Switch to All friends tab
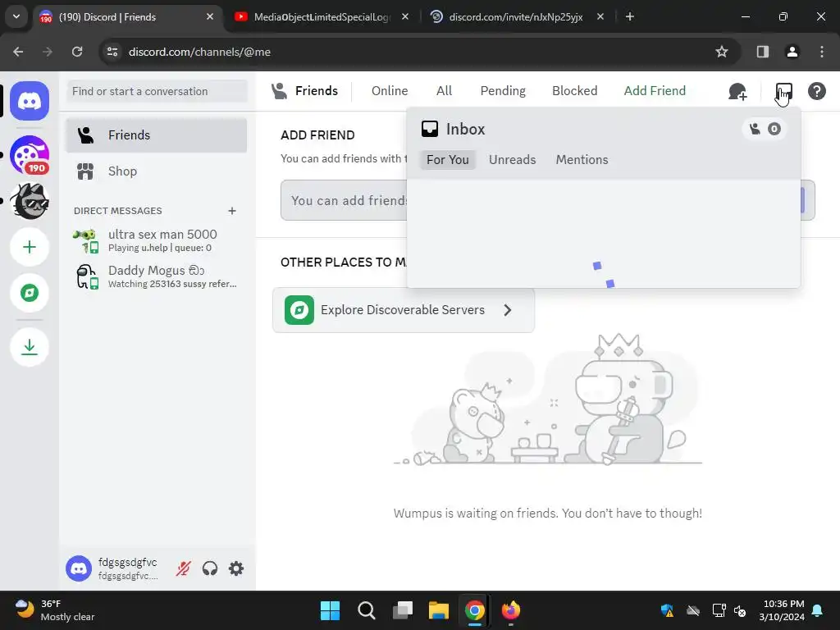The width and height of the screenshot is (840, 630). point(444,91)
